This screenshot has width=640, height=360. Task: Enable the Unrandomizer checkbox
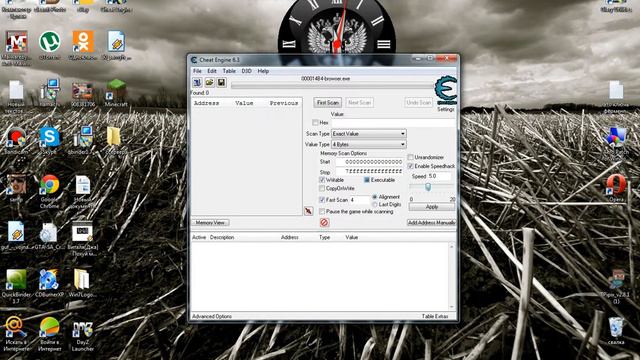[x=411, y=157]
